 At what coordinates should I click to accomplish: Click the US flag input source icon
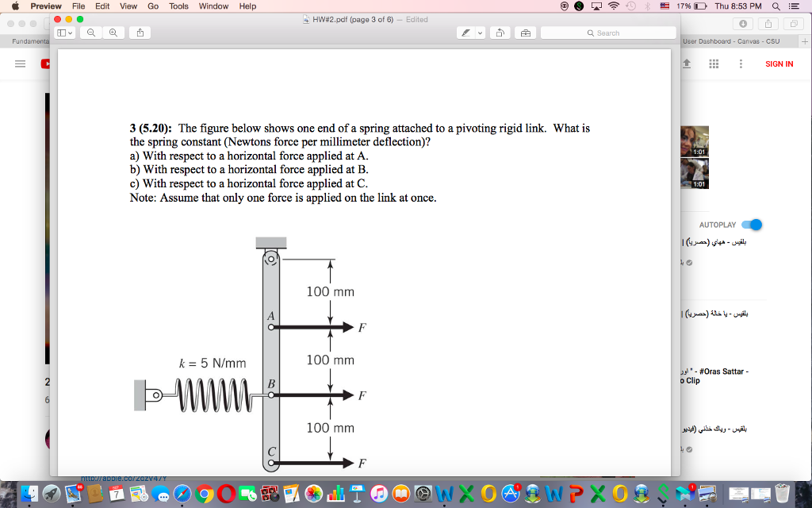665,6
